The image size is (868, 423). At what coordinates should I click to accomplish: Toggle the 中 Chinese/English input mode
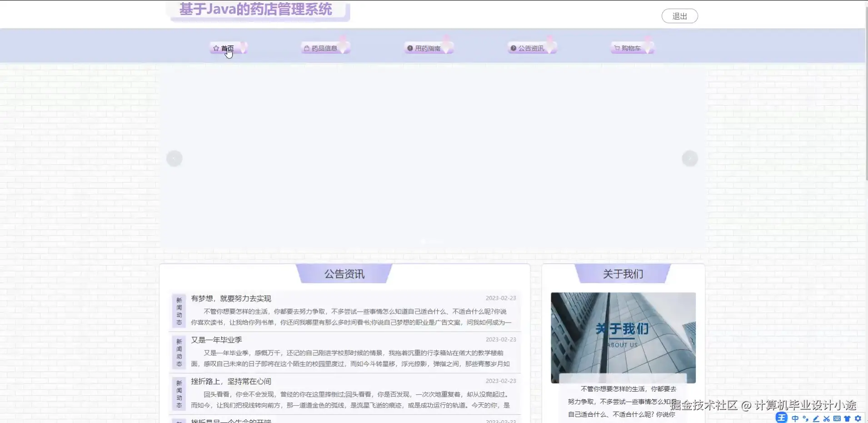click(795, 418)
